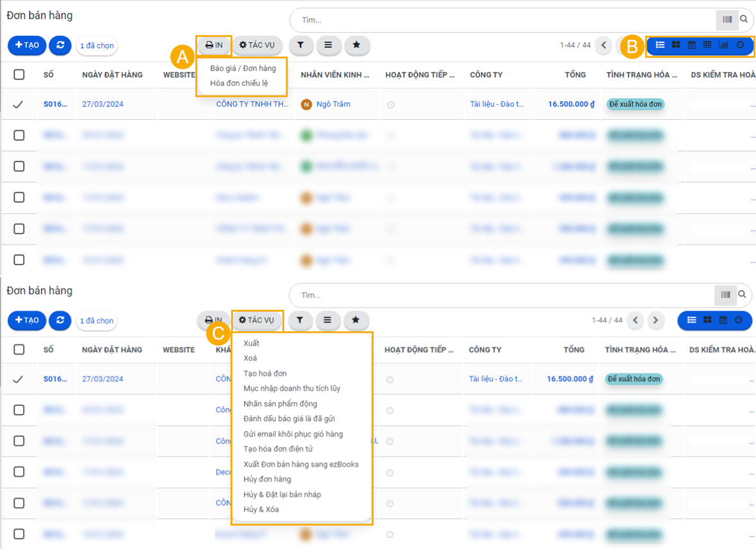
Task: Go to previous page in lower panel pager
Action: [636, 320]
